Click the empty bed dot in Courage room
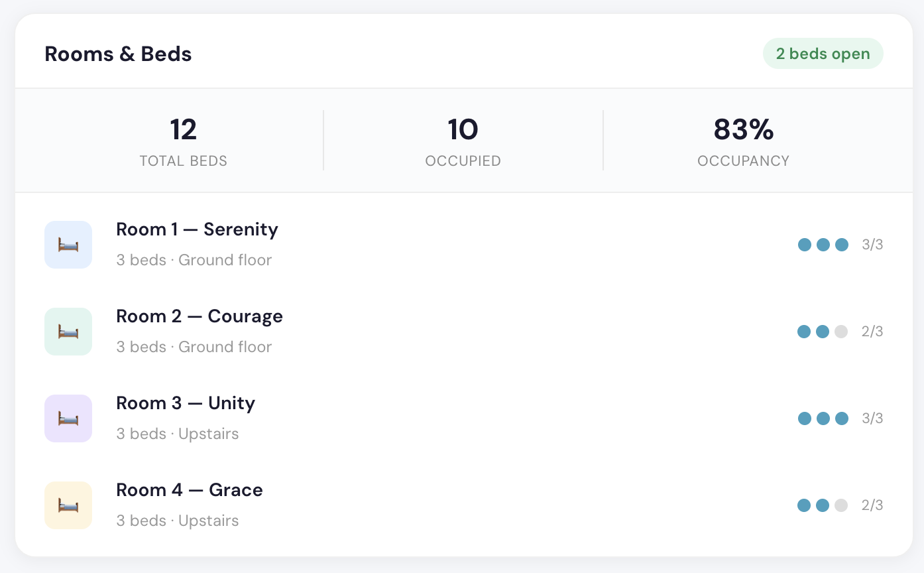The width and height of the screenshot is (924, 573). click(841, 332)
